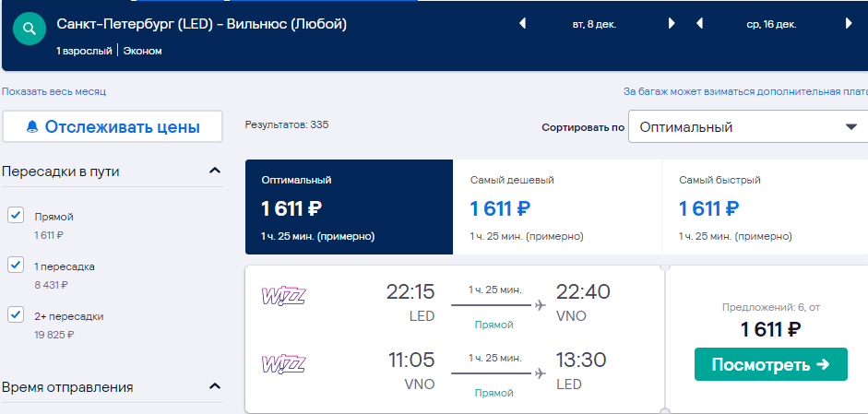This screenshot has width=868, height=414.
Task: Click the Wizz logo on return flight
Action: [x=283, y=363]
